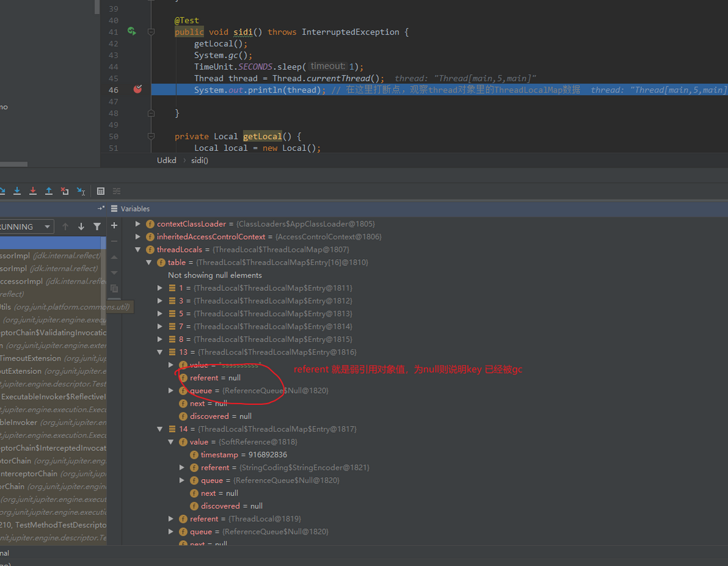This screenshot has width=728, height=566.
Task: Open the RUNNING thread dropdown
Action: pos(26,227)
